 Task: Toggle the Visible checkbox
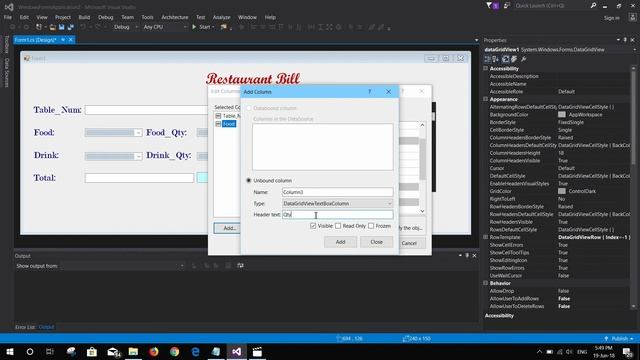coord(313,226)
